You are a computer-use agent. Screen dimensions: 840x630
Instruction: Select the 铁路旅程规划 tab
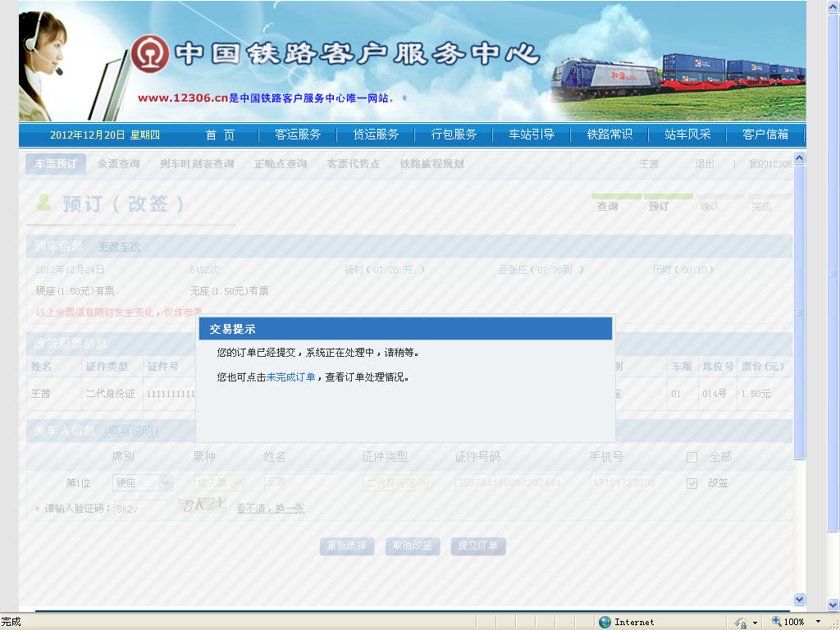431,164
